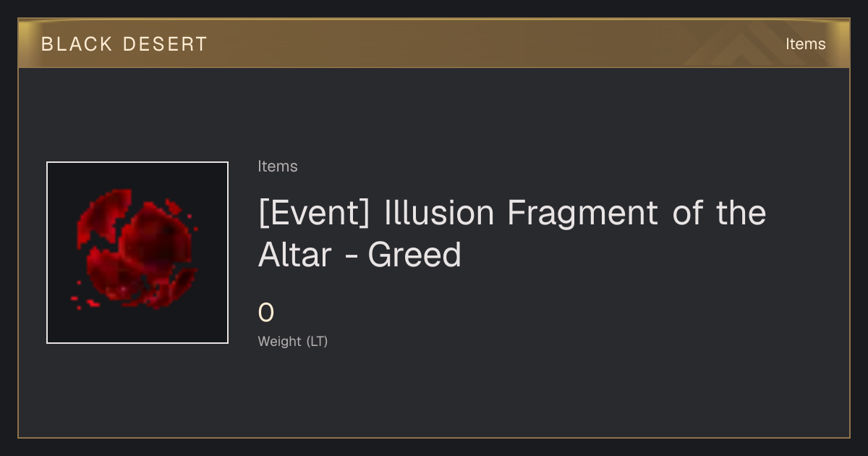Click the word Greed in the title
Screen dimensions: 868x456
414,255
